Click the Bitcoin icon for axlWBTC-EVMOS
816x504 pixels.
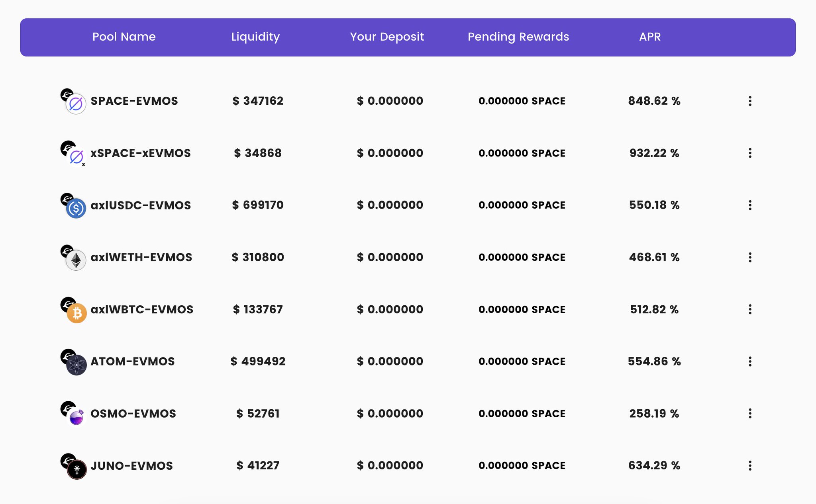[x=76, y=313]
